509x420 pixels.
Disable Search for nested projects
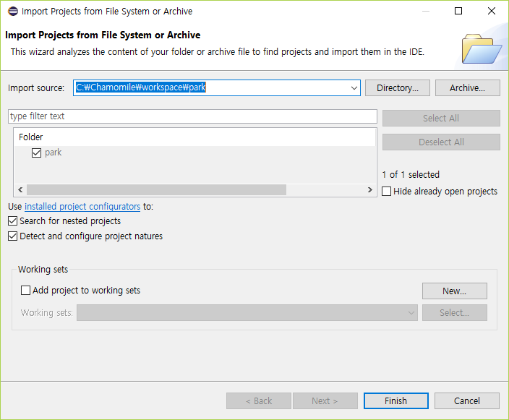coord(13,221)
